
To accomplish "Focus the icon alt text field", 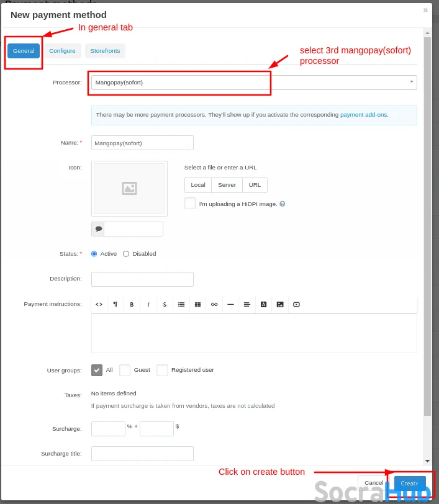I will [134, 229].
